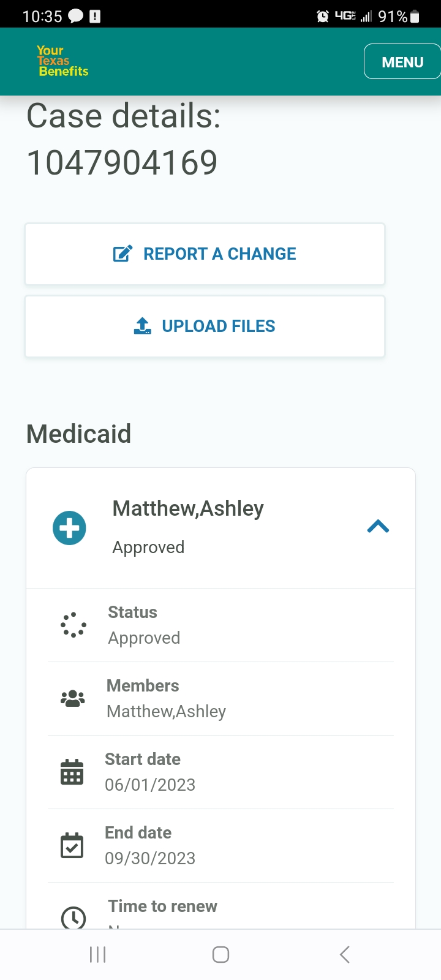Tap the teal medical plus icon
This screenshot has width=441, height=980.
[69, 528]
